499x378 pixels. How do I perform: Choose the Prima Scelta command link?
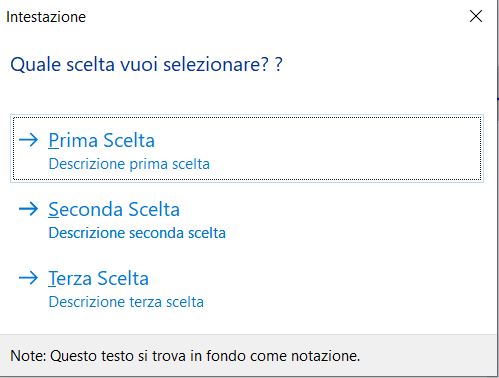[247, 148]
